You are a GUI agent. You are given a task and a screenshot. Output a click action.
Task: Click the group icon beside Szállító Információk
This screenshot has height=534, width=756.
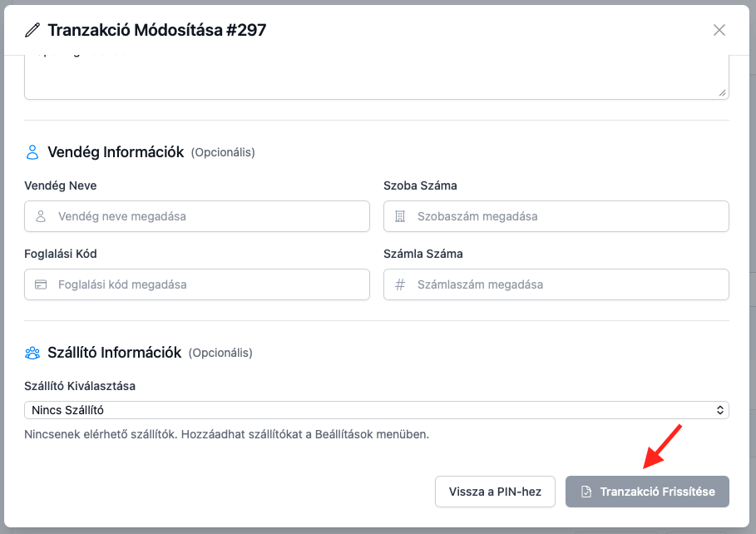[x=32, y=353]
